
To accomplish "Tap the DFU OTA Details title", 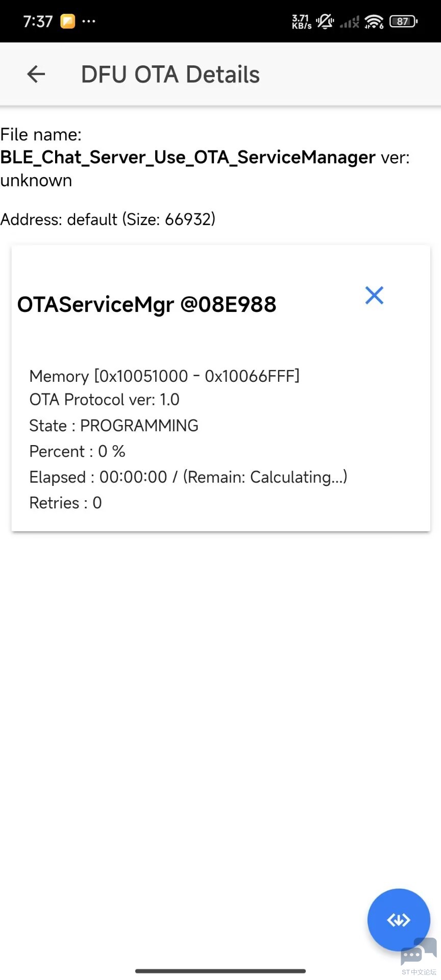I will click(170, 75).
